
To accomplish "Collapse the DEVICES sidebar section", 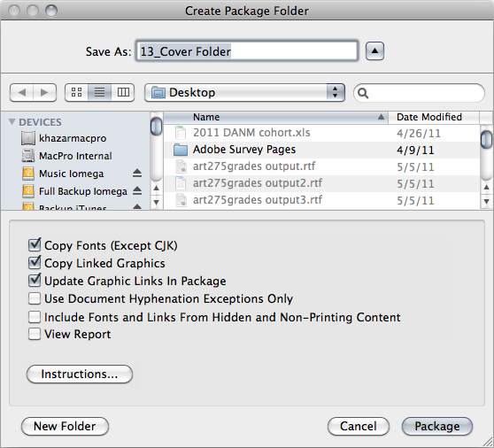I will tap(12, 121).
